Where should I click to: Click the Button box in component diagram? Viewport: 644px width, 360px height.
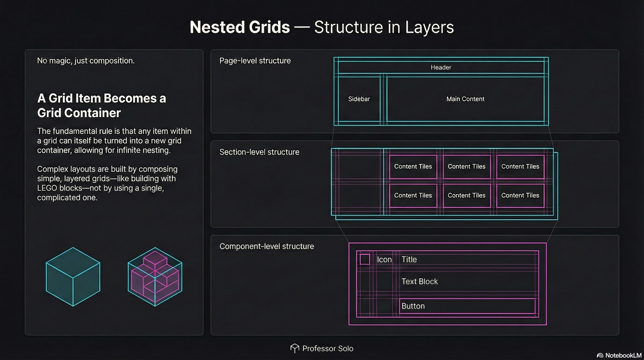tap(467, 306)
